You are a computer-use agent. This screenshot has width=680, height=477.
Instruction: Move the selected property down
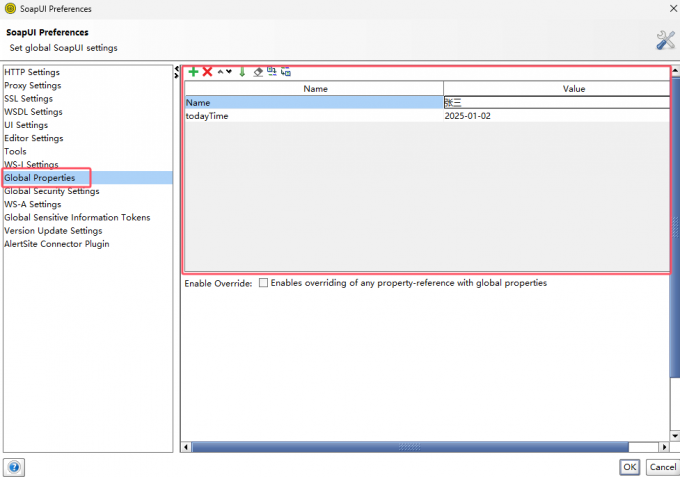point(229,72)
